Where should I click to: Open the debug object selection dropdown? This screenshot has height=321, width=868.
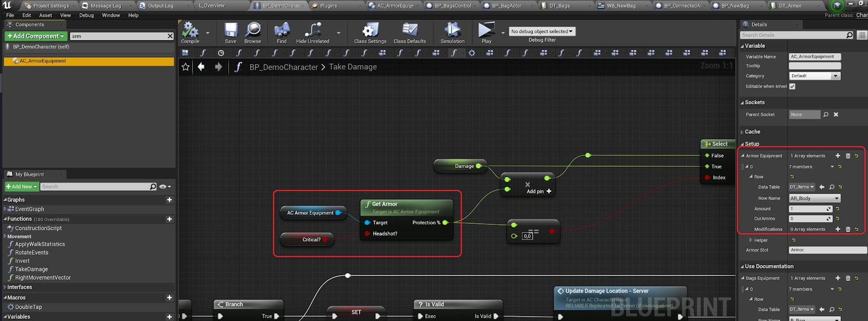click(x=541, y=32)
